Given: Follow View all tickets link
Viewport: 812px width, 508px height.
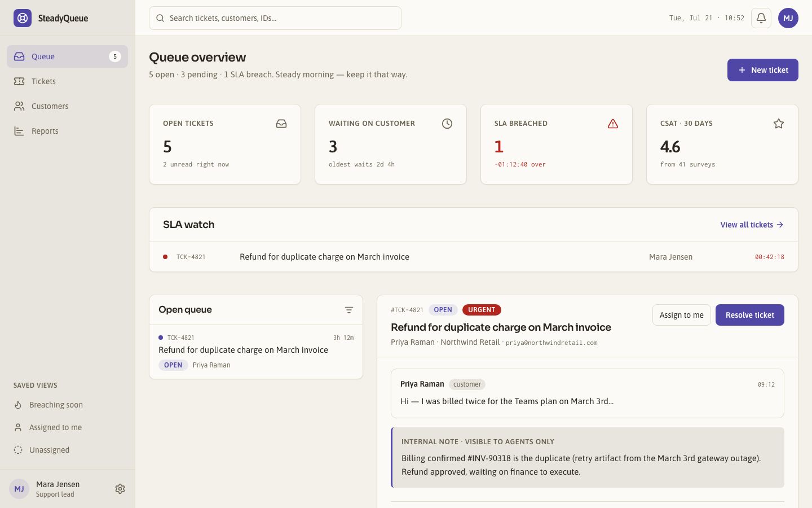Looking at the screenshot, I should [752, 225].
